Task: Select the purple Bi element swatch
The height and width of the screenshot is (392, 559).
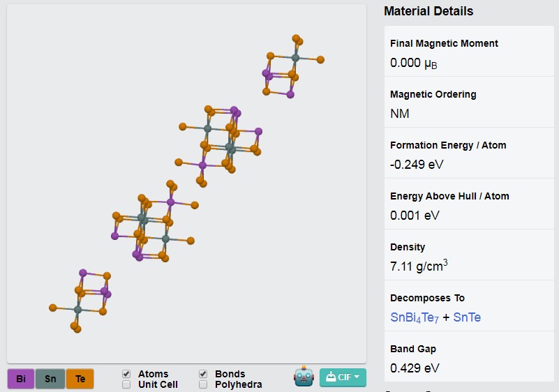Action: 21,379
